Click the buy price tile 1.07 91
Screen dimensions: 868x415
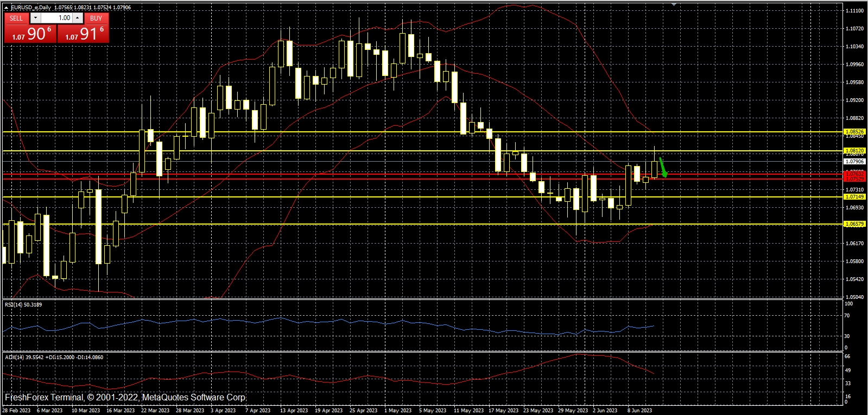tap(84, 34)
